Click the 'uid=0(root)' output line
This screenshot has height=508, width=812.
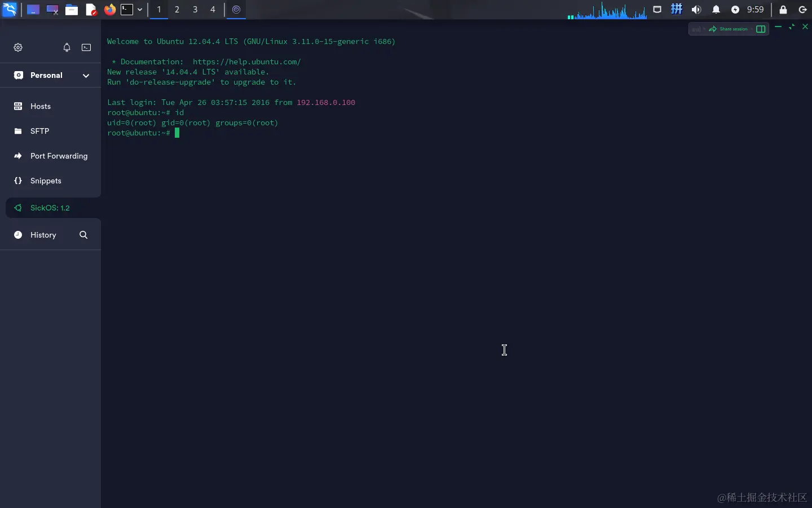[193, 122]
